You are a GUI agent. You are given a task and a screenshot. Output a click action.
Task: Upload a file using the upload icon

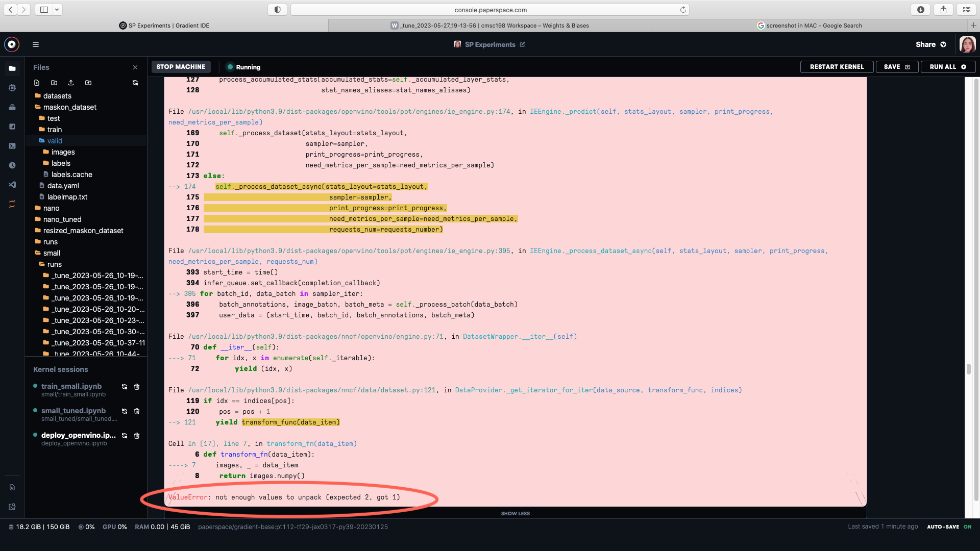(x=71, y=83)
